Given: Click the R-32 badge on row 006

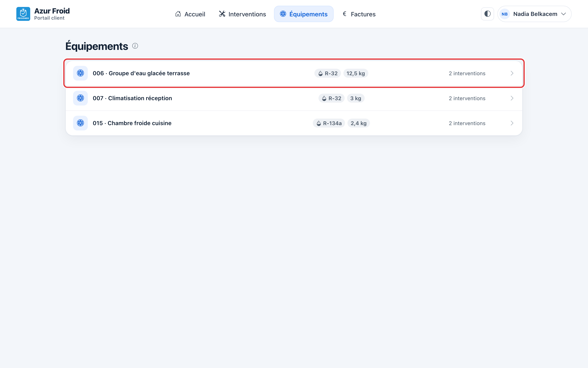Looking at the screenshot, I should tap(327, 73).
